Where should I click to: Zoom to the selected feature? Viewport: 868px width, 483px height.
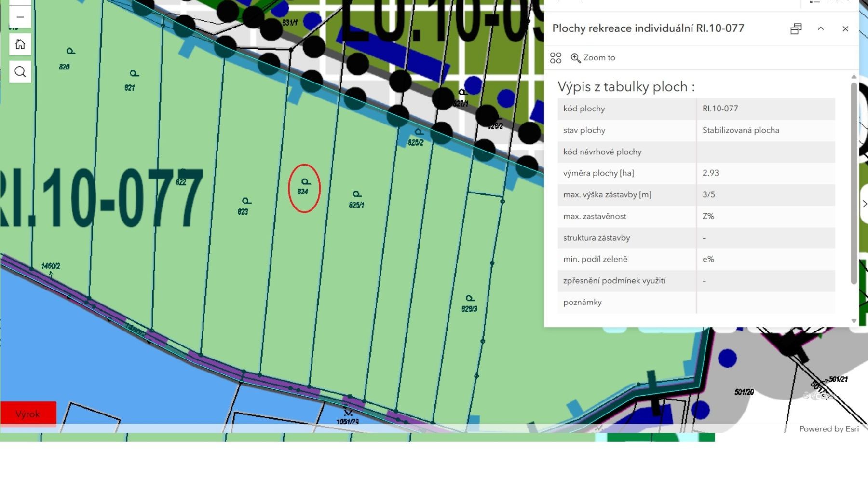pos(593,58)
